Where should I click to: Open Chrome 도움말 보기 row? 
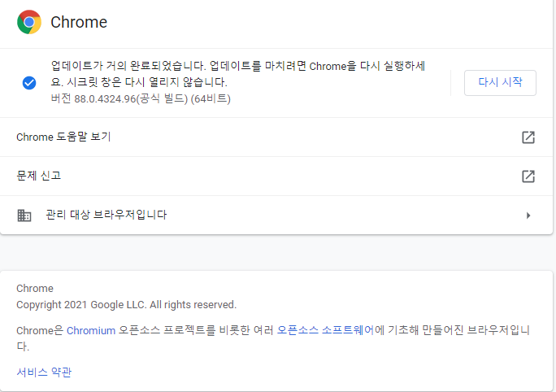(x=276, y=137)
